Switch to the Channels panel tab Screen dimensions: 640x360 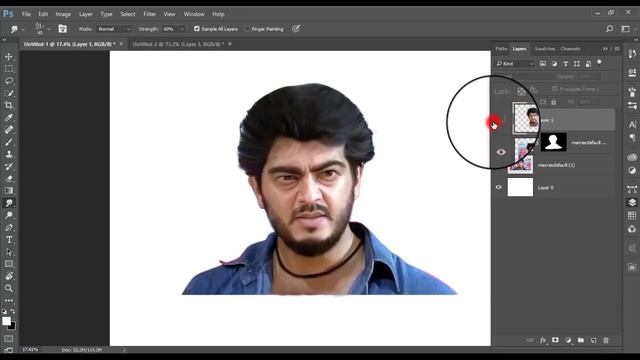click(570, 49)
